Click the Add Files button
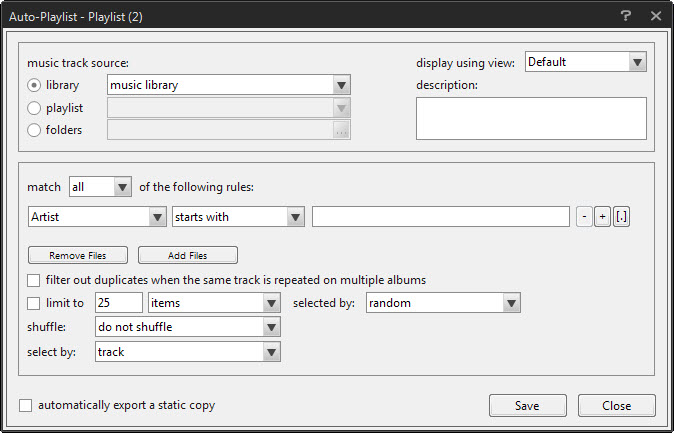Screen dimensions: 674x433 click(188, 255)
